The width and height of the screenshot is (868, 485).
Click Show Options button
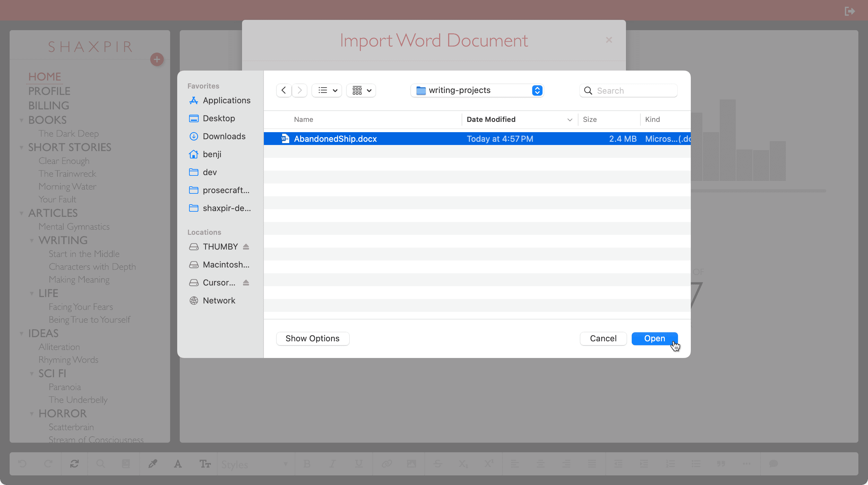pos(312,338)
